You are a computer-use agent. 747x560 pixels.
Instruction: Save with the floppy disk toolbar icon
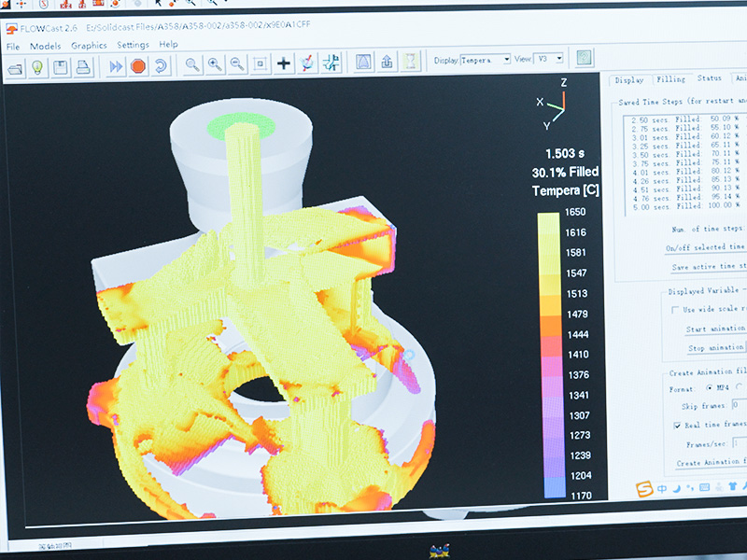(x=61, y=67)
